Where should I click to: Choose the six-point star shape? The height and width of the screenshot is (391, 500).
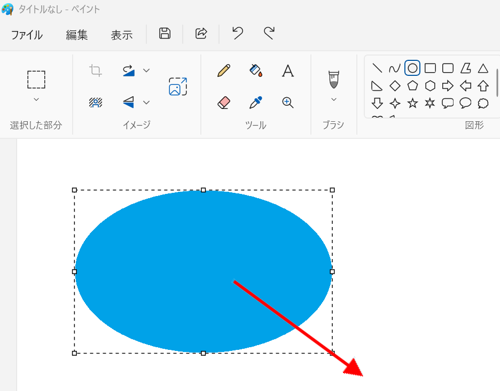point(430,103)
